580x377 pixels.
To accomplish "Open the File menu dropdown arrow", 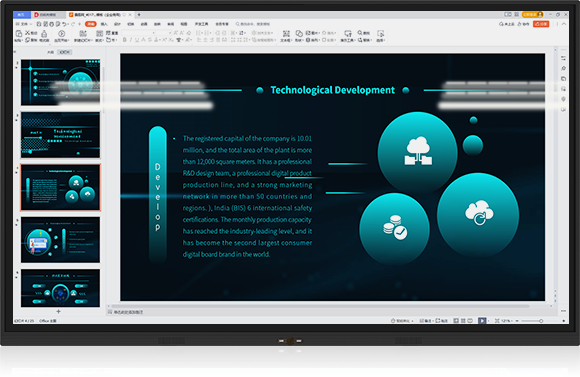I will pos(31,24).
